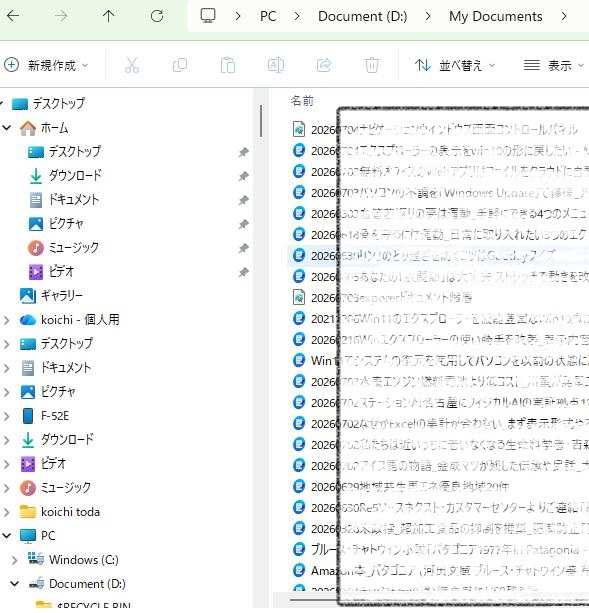The width and height of the screenshot is (589, 613).
Task: Copy with the toolbar copy icon
Action: point(180,65)
